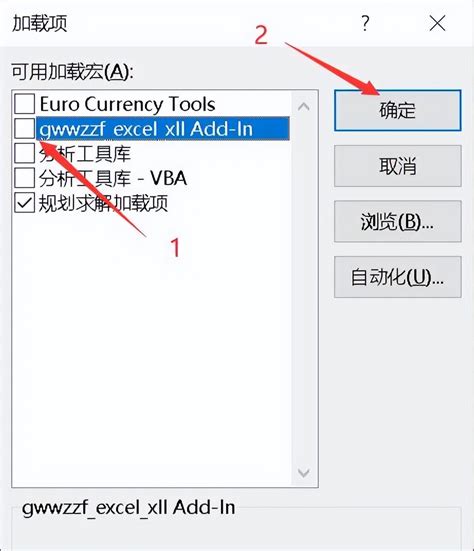Tick the 分析工具库 checkbox

(25, 153)
